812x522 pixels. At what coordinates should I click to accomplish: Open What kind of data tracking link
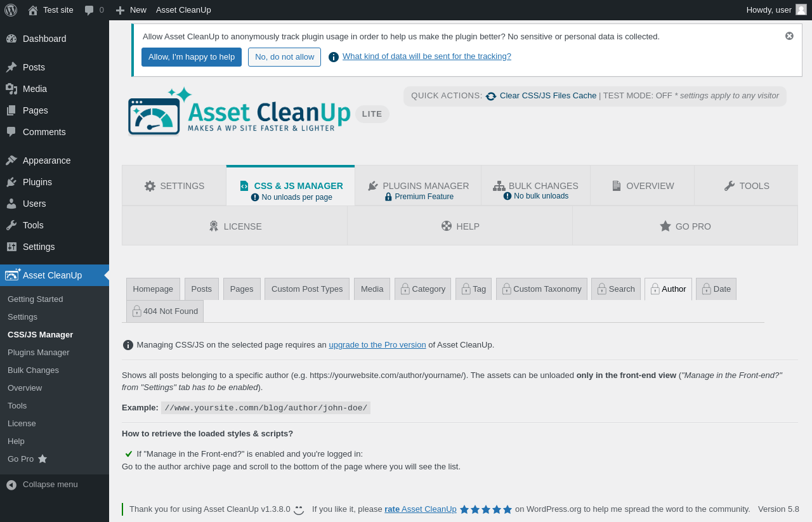(427, 56)
